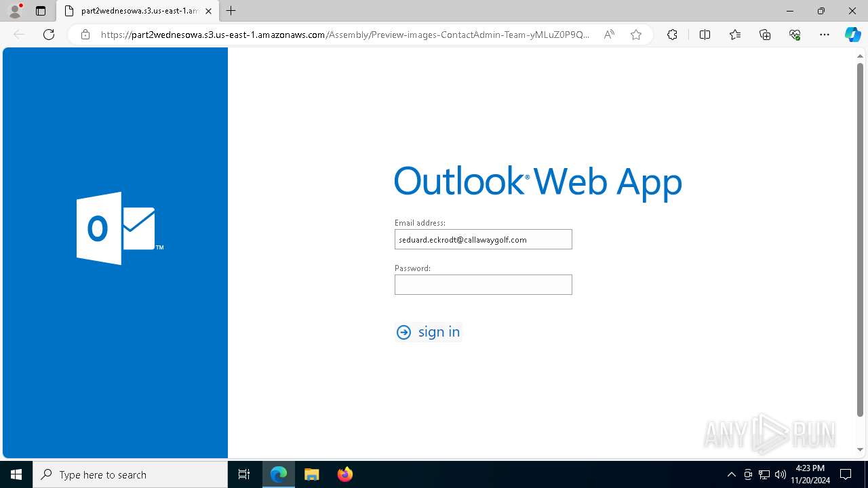868x488 pixels.
Task: Refresh the current page
Action: coord(49,35)
